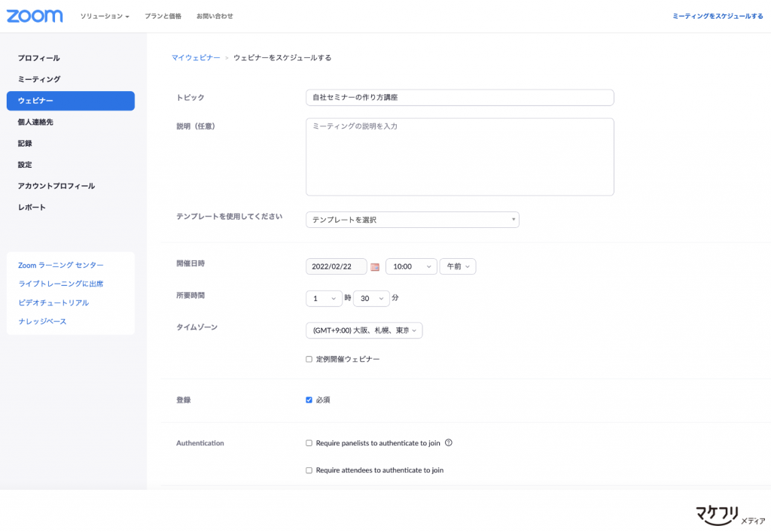This screenshot has height=532, width=771.
Task: Go to 設定 in the sidebar
Action: 25,165
